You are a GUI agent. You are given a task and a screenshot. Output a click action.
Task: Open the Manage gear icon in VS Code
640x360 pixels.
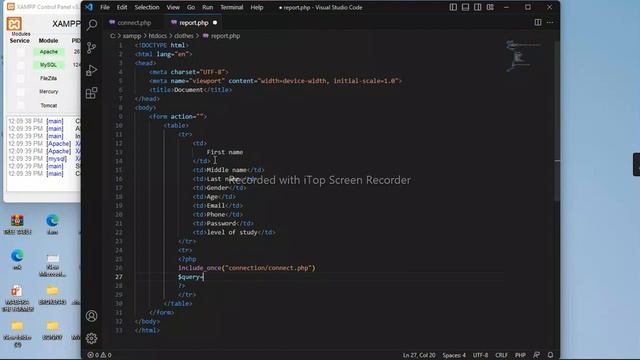(92, 338)
